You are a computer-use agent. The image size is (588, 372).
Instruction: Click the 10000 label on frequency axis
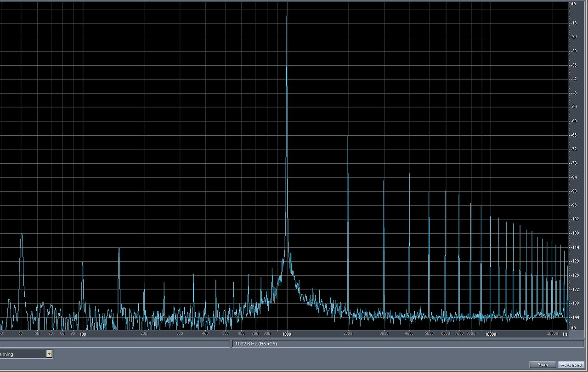(x=490, y=333)
